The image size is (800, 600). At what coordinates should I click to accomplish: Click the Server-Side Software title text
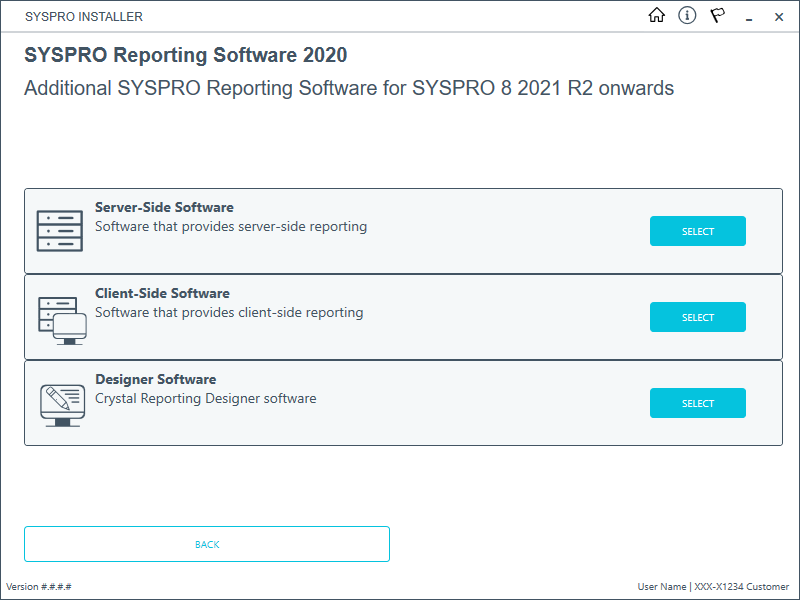coord(164,208)
